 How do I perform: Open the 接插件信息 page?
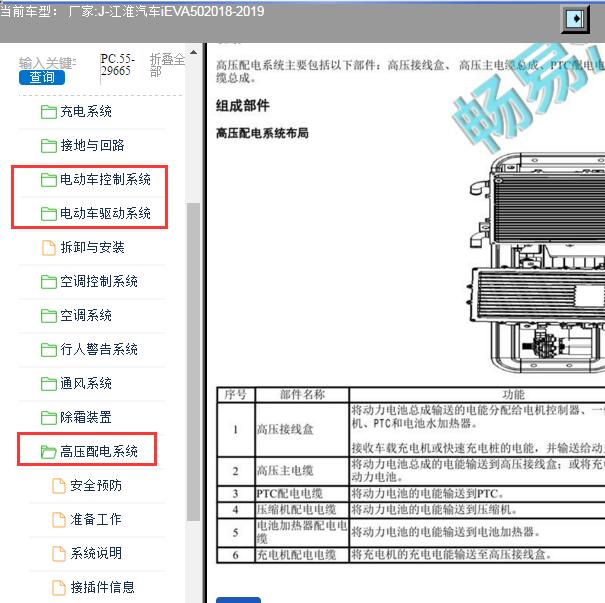point(102,587)
